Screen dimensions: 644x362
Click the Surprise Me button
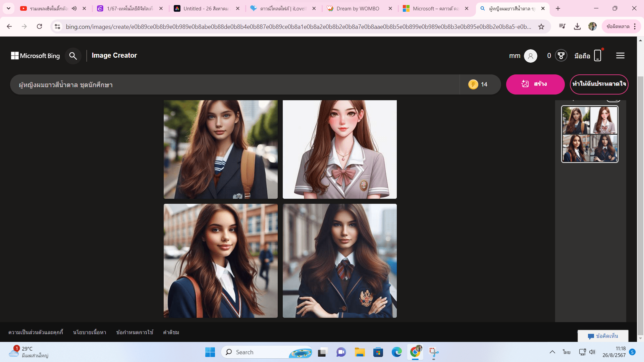[x=599, y=84]
